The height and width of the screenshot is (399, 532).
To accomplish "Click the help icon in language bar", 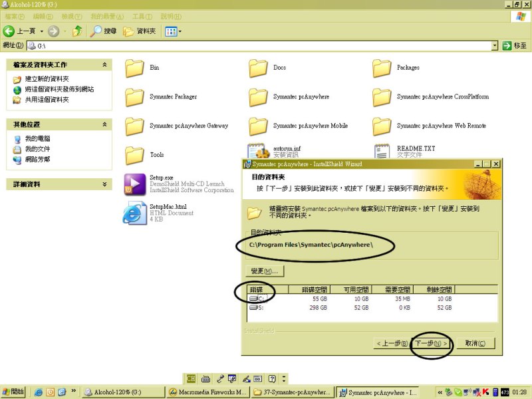I will click(272, 378).
